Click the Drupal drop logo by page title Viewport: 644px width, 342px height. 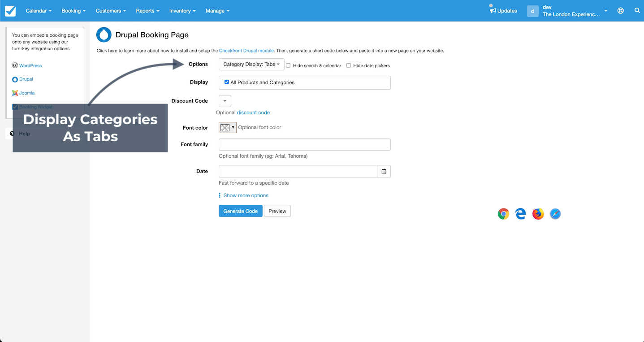point(104,35)
